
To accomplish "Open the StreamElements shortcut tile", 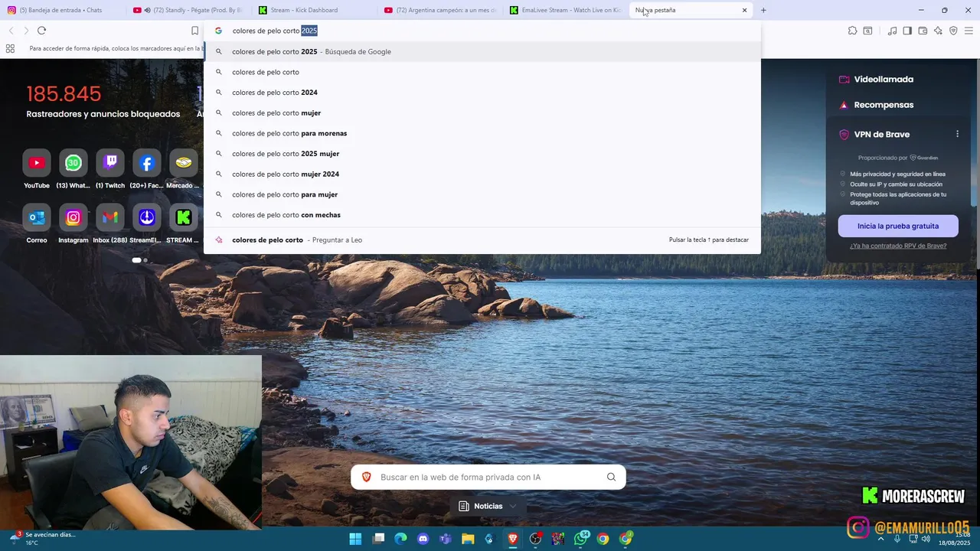I will tap(147, 218).
